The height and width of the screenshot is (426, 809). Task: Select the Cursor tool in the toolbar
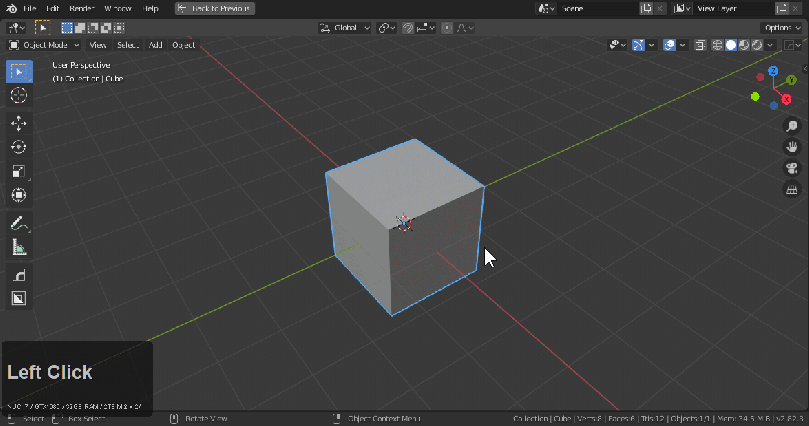click(18, 95)
